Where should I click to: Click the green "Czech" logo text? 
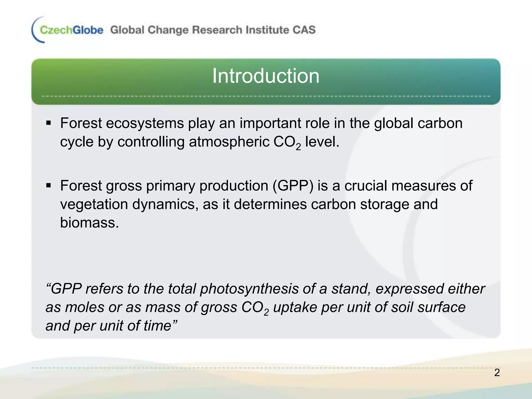56,30
